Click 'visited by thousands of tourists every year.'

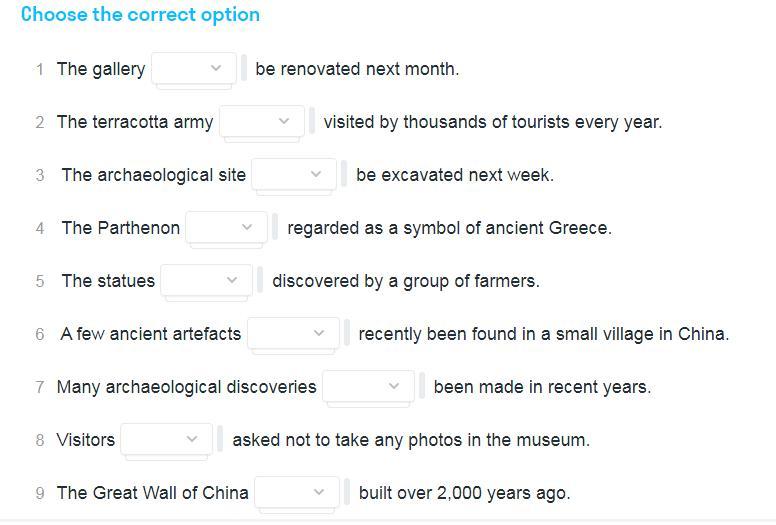pyautogui.click(x=492, y=122)
